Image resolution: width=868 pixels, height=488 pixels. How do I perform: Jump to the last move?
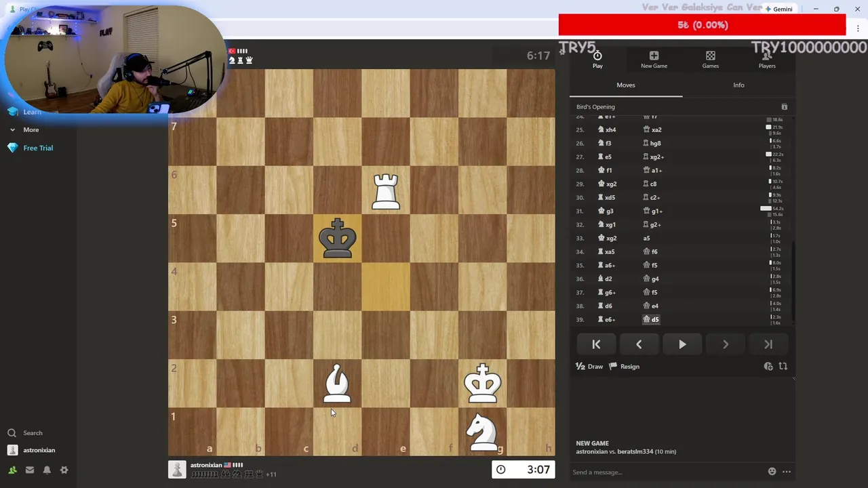(x=768, y=344)
